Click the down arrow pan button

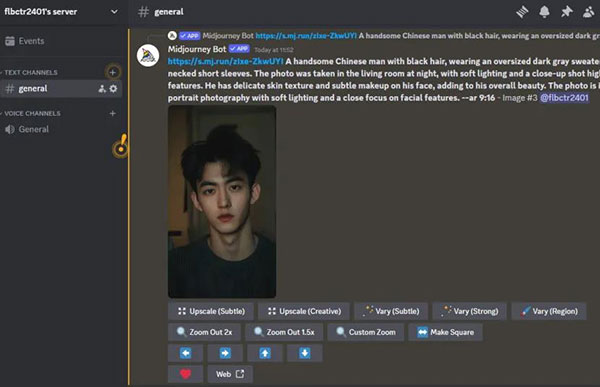point(305,353)
